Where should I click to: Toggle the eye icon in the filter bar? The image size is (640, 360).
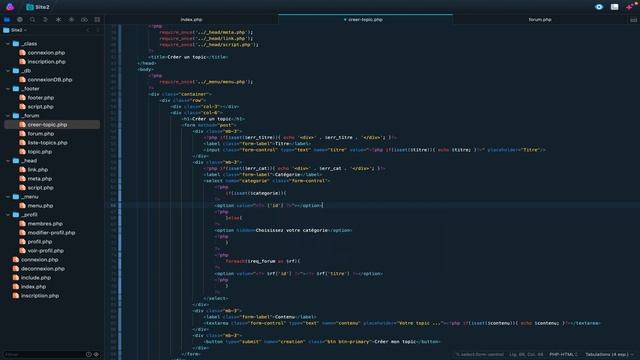point(96,354)
